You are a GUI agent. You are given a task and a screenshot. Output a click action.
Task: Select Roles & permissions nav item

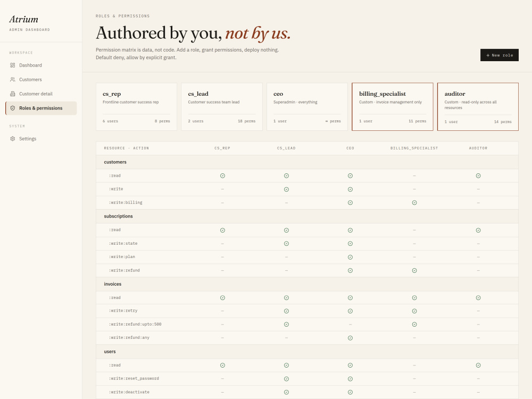tap(41, 108)
